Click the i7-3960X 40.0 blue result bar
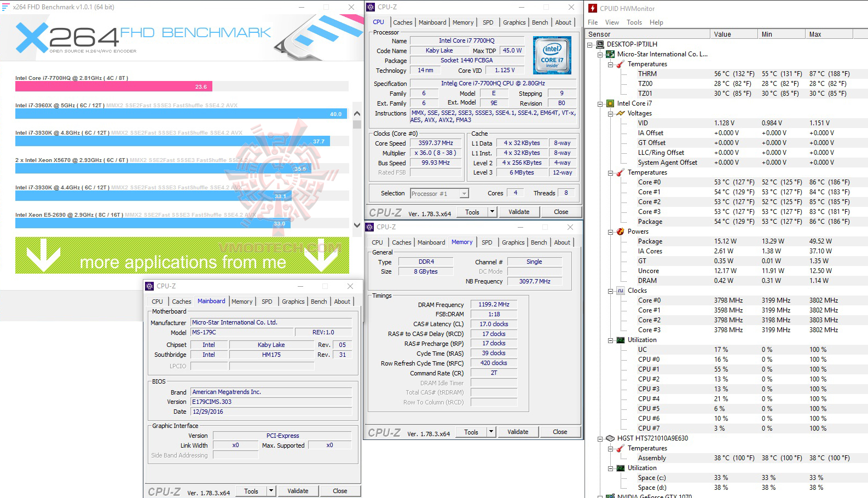 pos(181,114)
